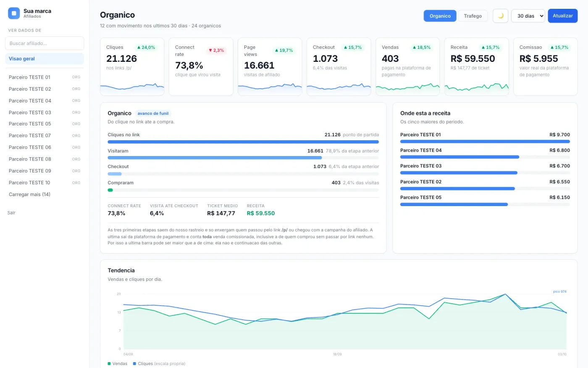The image size is (588, 368).
Task: Open Parceiro TESTE 05 in the sidebar
Action: tap(45, 124)
